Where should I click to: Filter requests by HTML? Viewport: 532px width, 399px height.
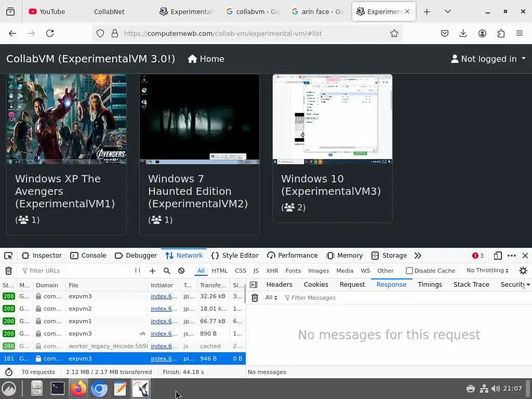(220, 270)
